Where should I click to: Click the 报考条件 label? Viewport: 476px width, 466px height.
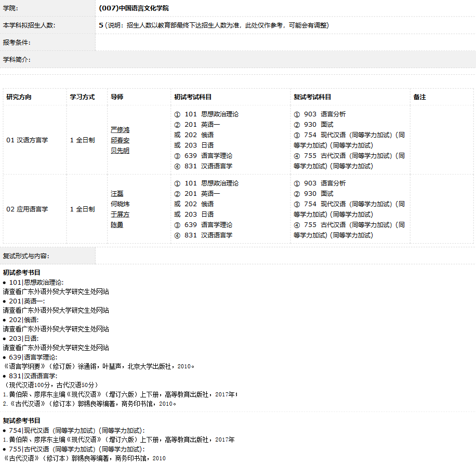coord(17,43)
